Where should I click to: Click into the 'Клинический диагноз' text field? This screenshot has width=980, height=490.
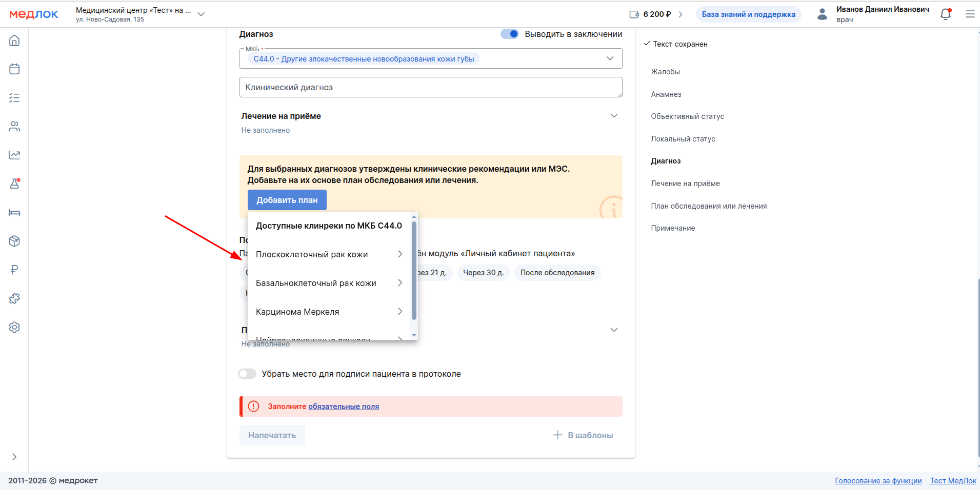(430, 87)
